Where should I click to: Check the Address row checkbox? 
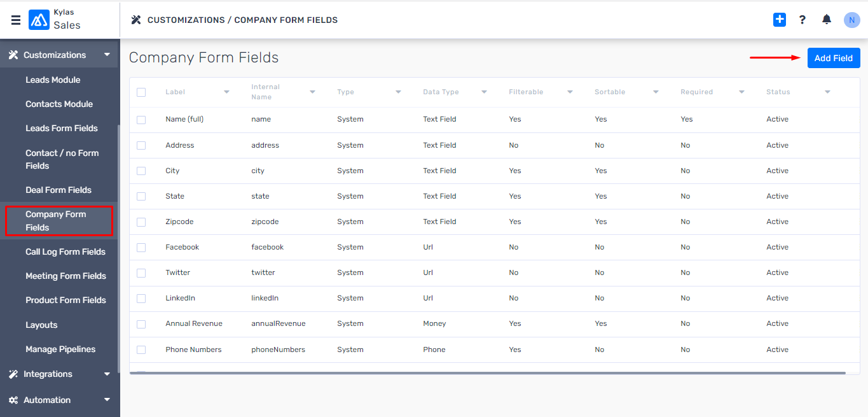click(141, 145)
